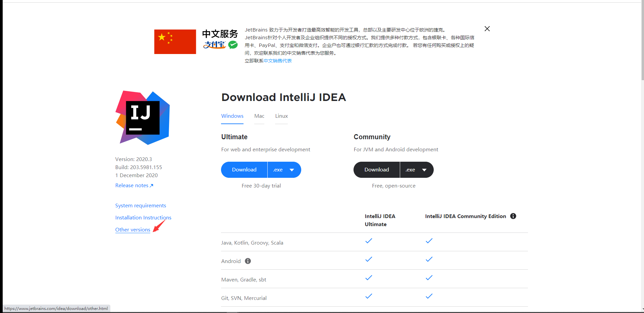Click the 'Build: 203.5981.155' text
The image size is (644, 313).
[x=139, y=167]
